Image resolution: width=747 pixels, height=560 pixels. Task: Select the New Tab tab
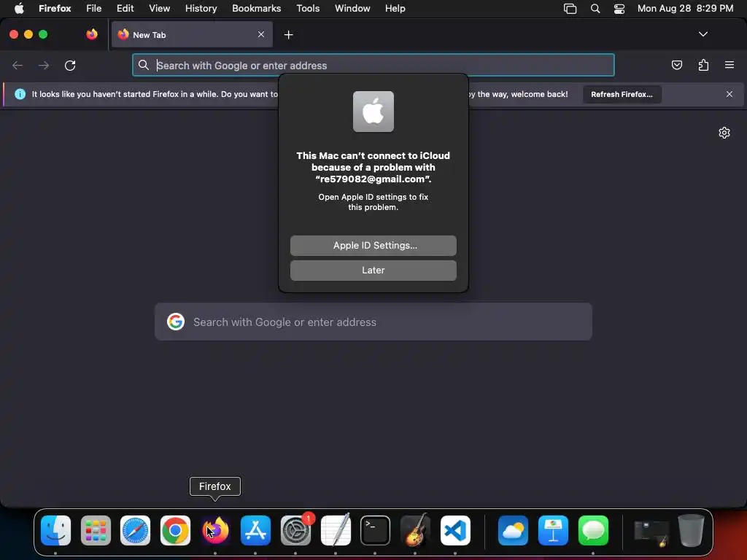192,34
